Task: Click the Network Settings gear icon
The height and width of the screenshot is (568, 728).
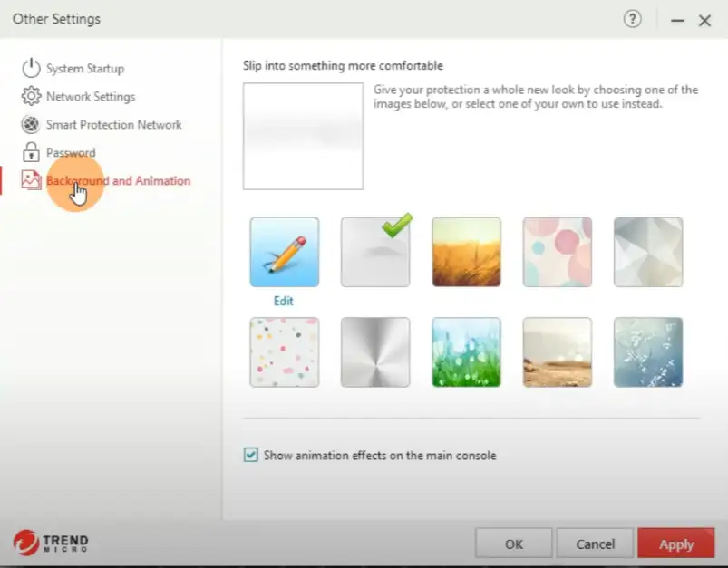Action: 32,97
